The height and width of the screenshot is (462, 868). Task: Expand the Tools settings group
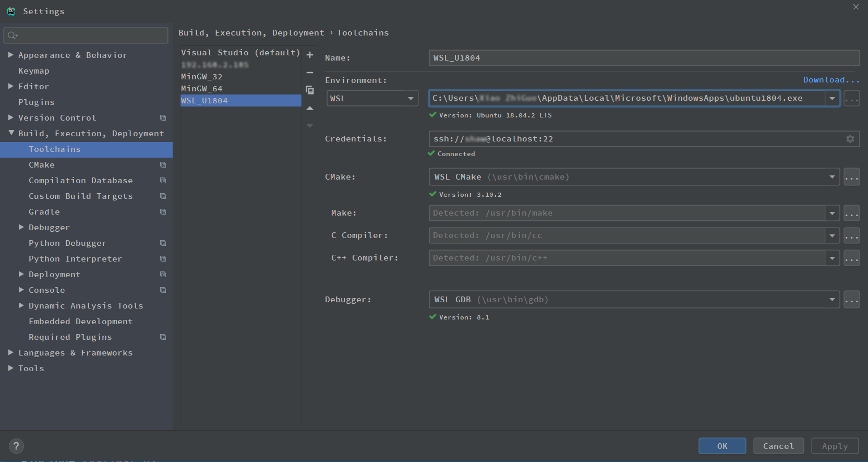point(11,368)
